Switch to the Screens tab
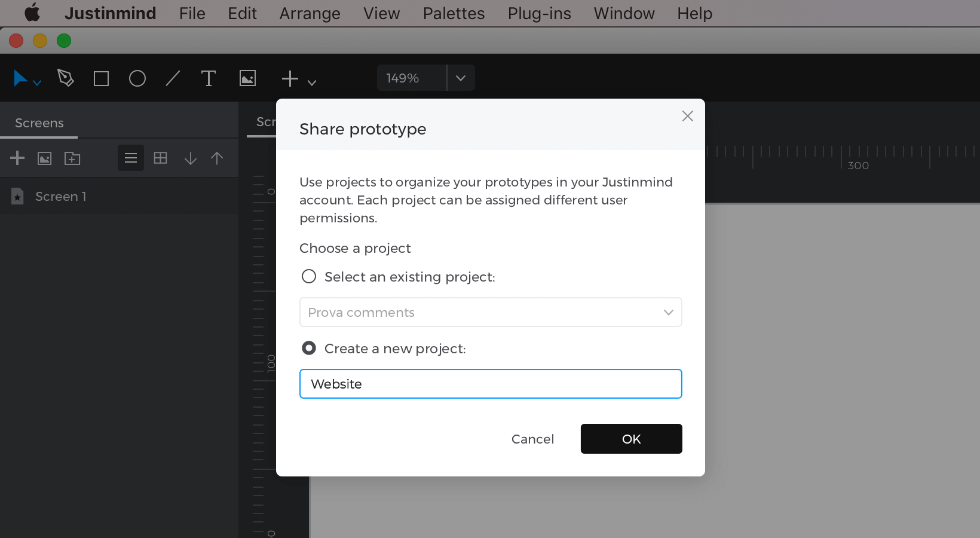Image resolution: width=980 pixels, height=538 pixels. pos(39,123)
